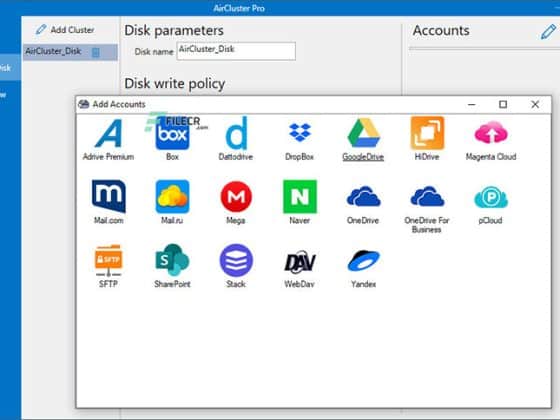
Task: Select the Mail.ru cloud icon
Action: tap(172, 196)
